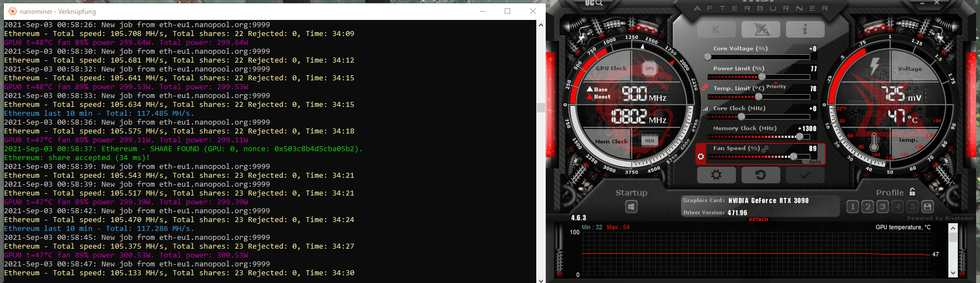Toggle the profile lock padlock icon

click(x=912, y=192)
